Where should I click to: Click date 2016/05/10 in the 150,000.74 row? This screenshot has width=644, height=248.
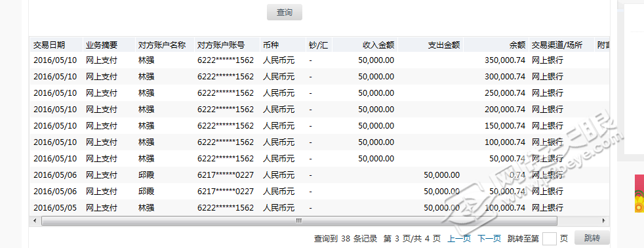[55, 126]
